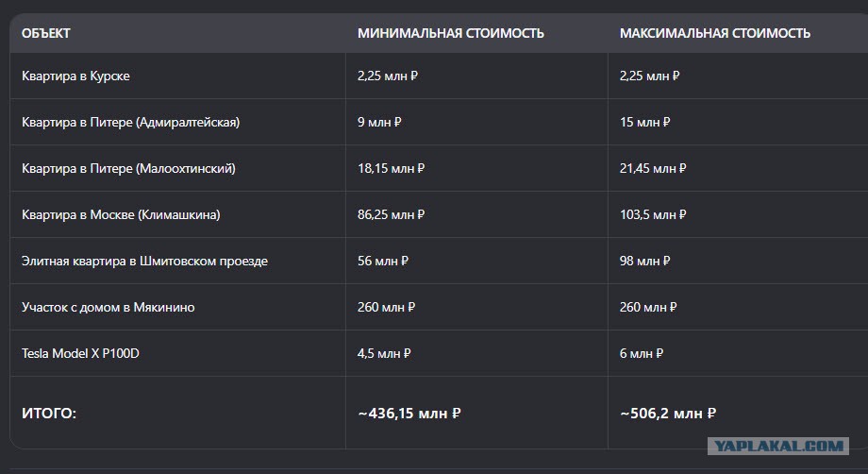Image resolution: width=868 pixels, height=474 pixels.
Task: Select the 98 млн ₽ maximum cell
Action: 645,261
